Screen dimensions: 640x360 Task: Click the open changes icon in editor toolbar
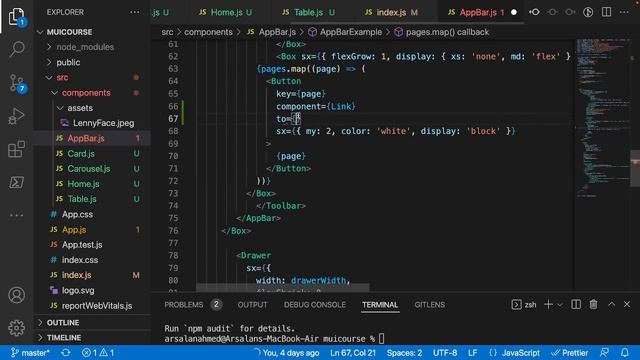[x=588, y=12]
